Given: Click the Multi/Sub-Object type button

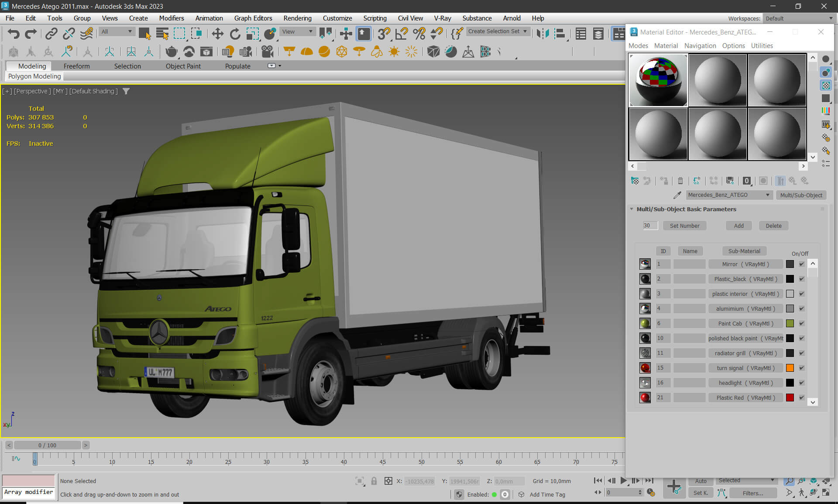Looking at the screenshot, I should click(x=801, y=195).
